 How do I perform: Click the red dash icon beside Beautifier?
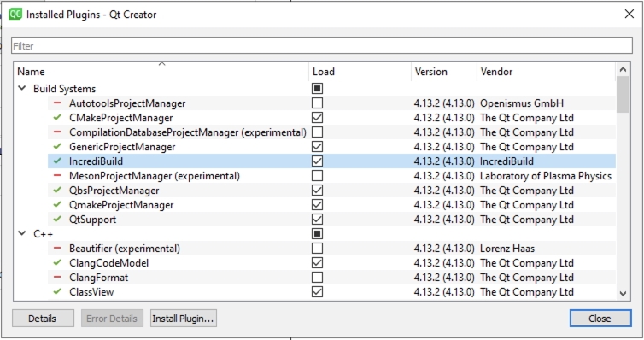pyautogui.click(x=57, y=249)
